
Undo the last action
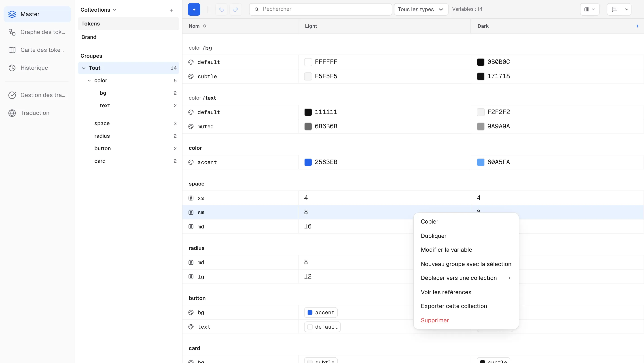coord(221,9)
